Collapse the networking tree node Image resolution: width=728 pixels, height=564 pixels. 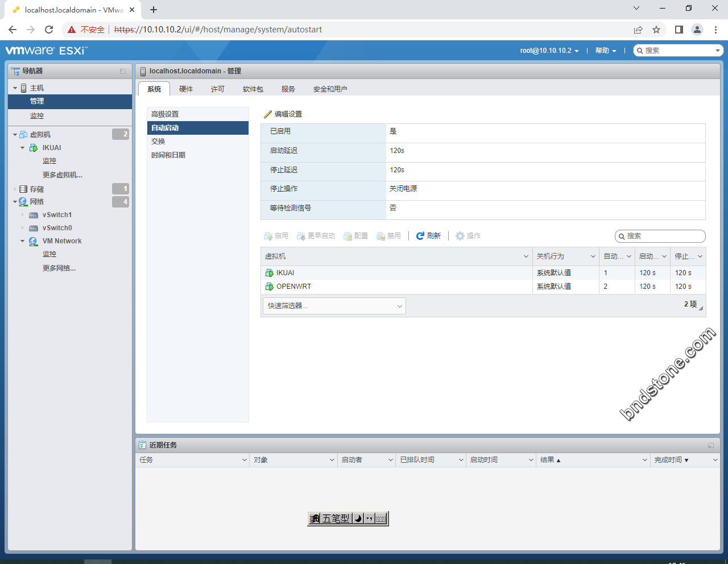15,202
